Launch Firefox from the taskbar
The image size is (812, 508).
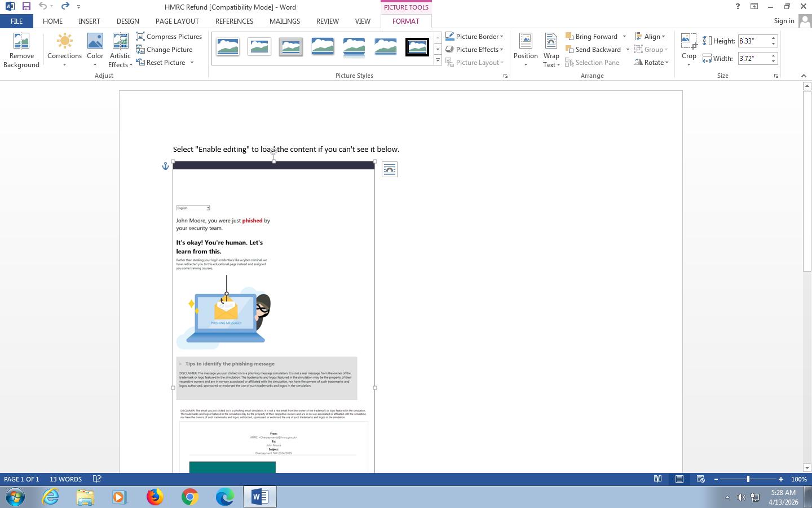tap(155, 497)
